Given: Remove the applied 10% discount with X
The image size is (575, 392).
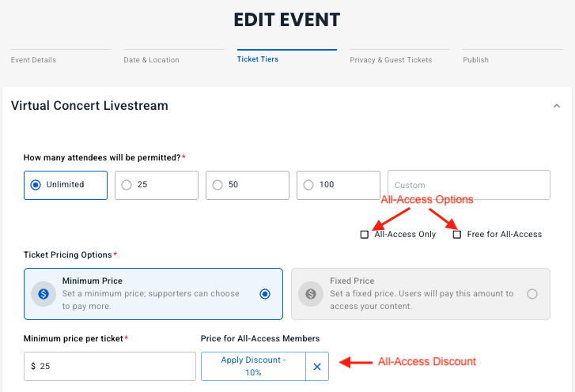Looking at the screenshot, I should point(317,367).
